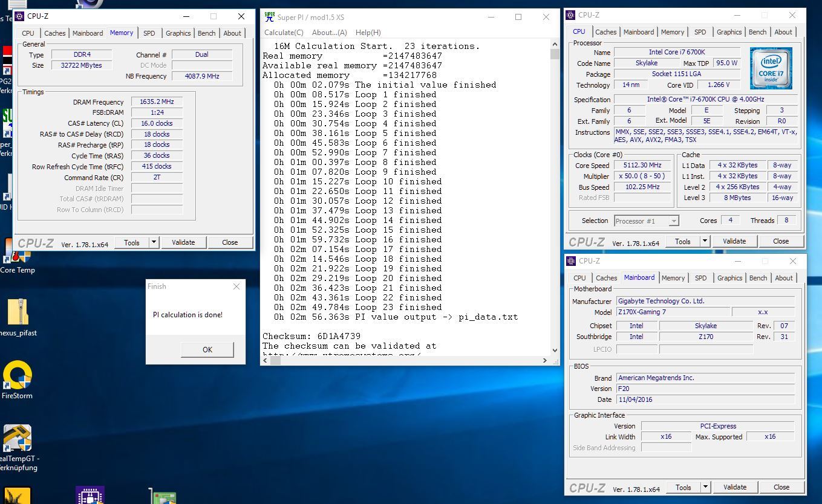Image resolution: width=822 pixels, height=504 pixels.
Task: Open Graphics tab in CPU-Z Memory window
Action: tap(178, 33)
